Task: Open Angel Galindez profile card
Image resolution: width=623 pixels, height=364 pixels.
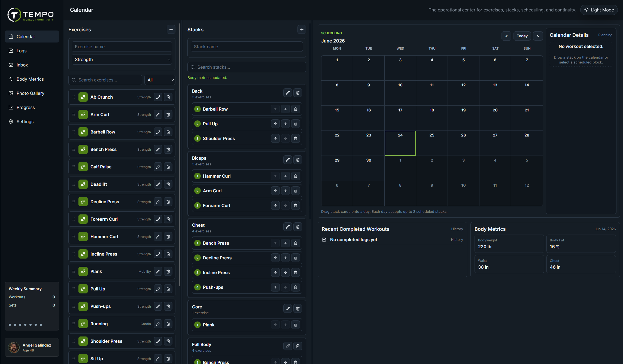Action: 32,347
